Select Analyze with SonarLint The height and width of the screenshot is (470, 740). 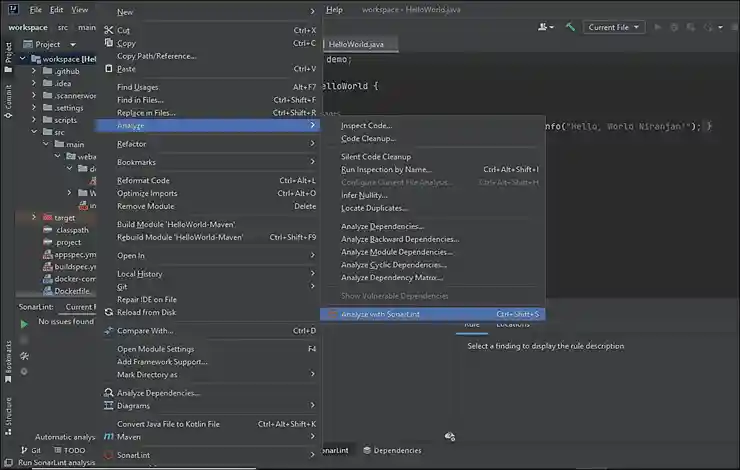[432, 314]
